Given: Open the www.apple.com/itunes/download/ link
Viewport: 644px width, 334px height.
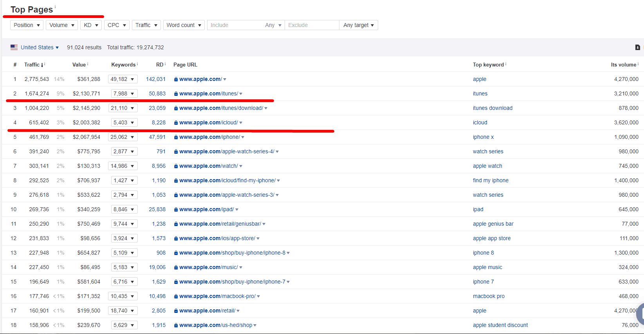Looking at the screenshot, I should (221, 108).
